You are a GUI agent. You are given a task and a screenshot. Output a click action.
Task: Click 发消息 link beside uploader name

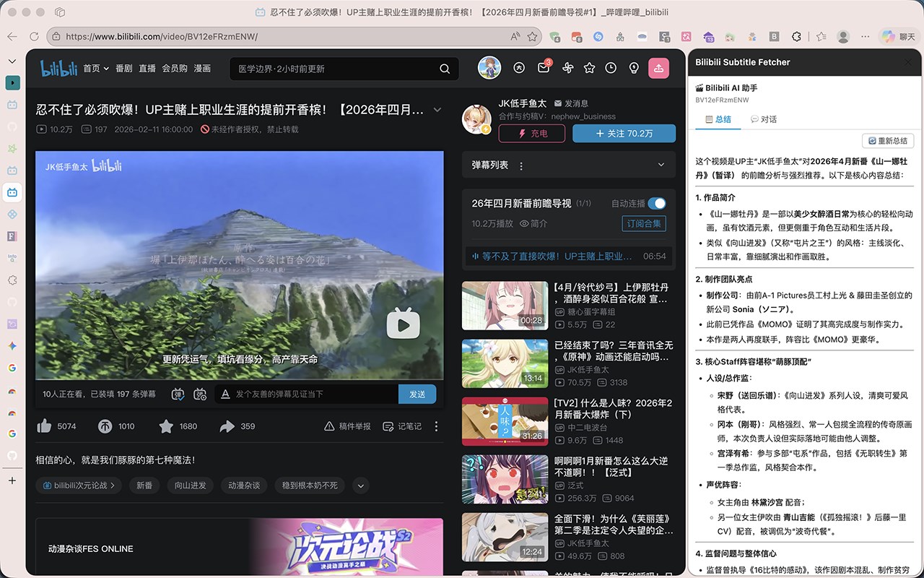point(571,103)
